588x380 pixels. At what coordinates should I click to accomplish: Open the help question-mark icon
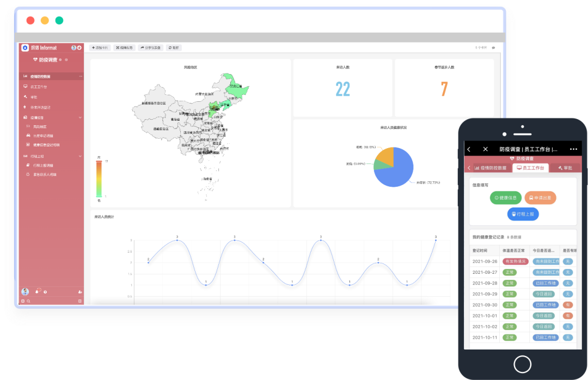click(45, 292)
